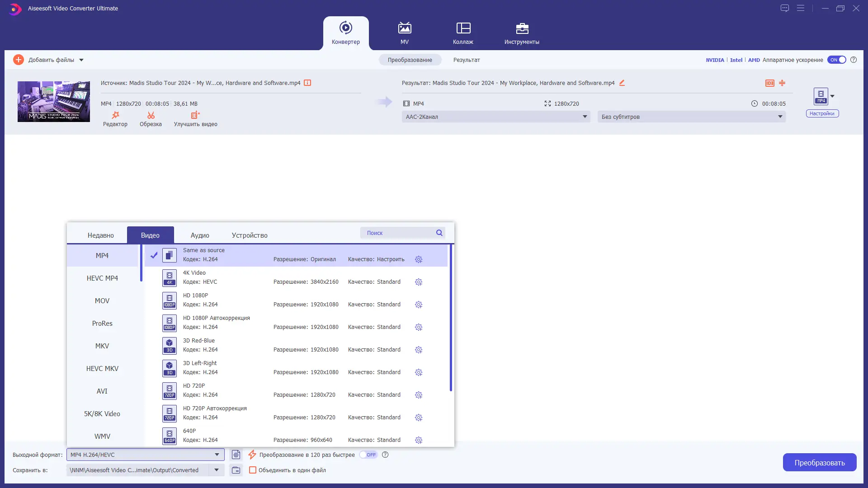Click the source file info icon

click(307, 83)
